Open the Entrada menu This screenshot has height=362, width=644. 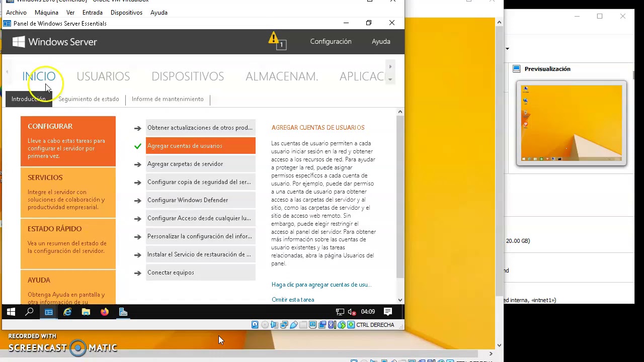[x=93, y=13]
